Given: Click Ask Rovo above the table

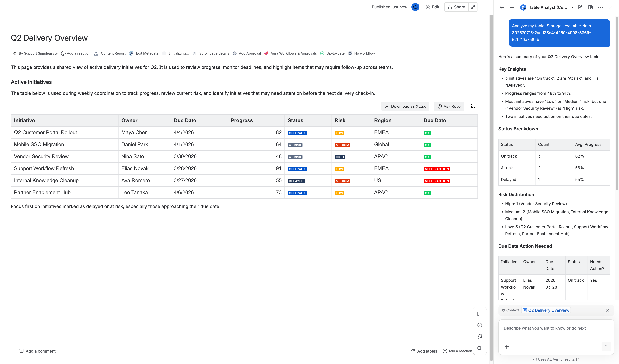Looking at the screenshot, I should tap(449, 106).
